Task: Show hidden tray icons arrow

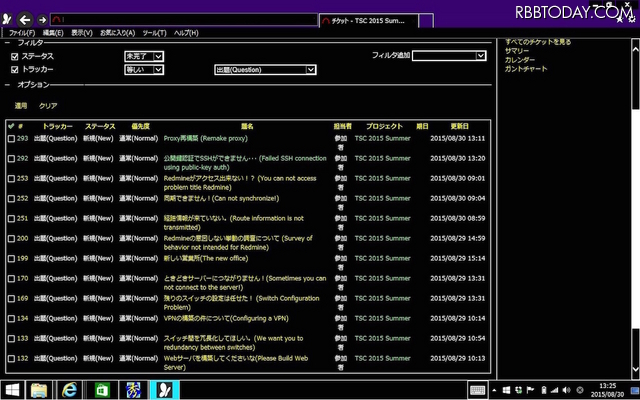Action: pyautogui.click(x=495, y=391)
